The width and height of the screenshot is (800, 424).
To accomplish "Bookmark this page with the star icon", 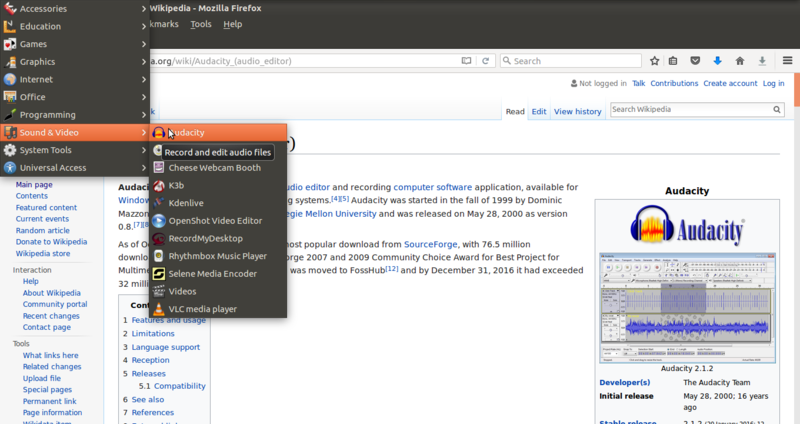I will coord(655,61).
